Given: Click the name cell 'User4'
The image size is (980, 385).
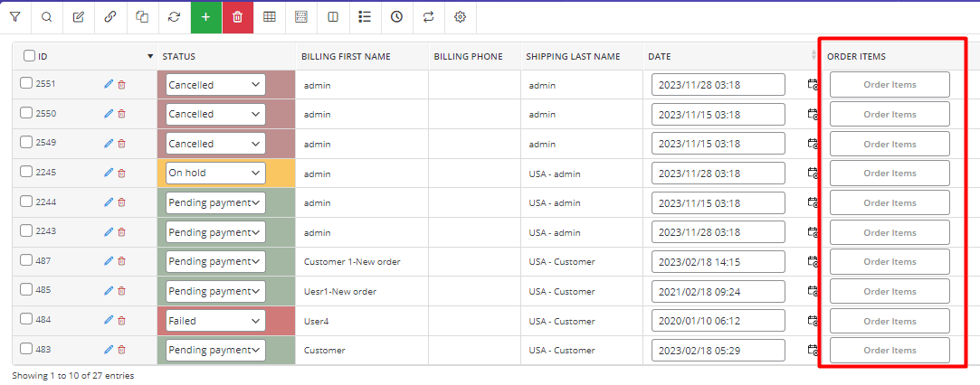Looking at the screenshot, I should pyautogui.click(x=316, y=322).
